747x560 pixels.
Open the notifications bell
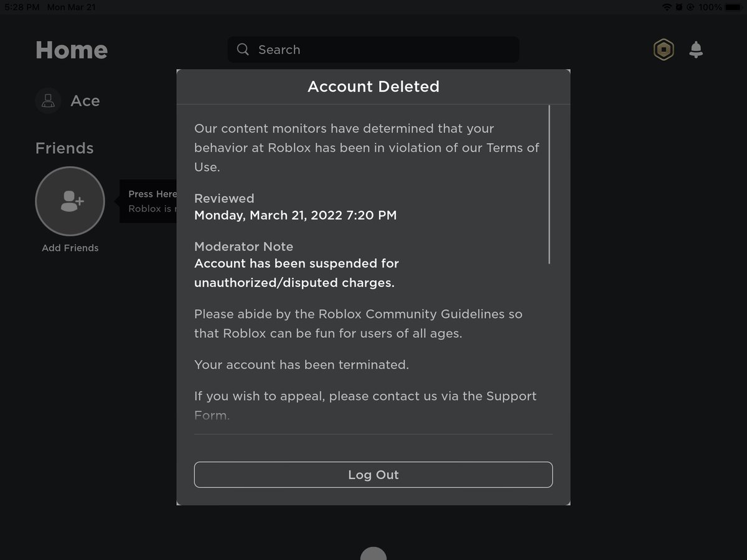[695, 49]
